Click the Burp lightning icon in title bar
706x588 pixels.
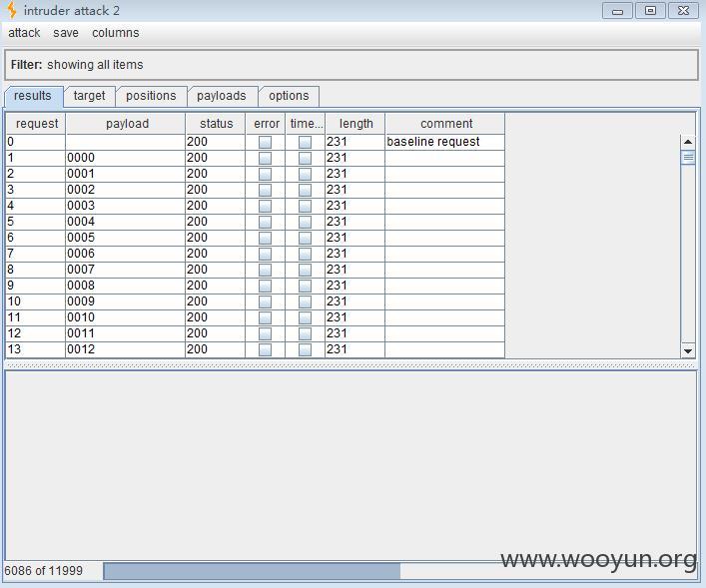[12, 10]
